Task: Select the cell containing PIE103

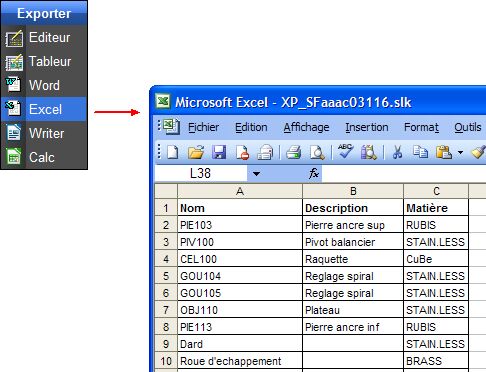Action: point(240,225)
